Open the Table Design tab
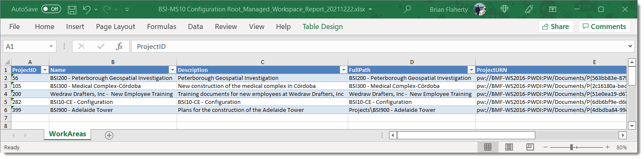Viewport: 644px width, 159px height. pyautogui.click(x=323, y=26)
